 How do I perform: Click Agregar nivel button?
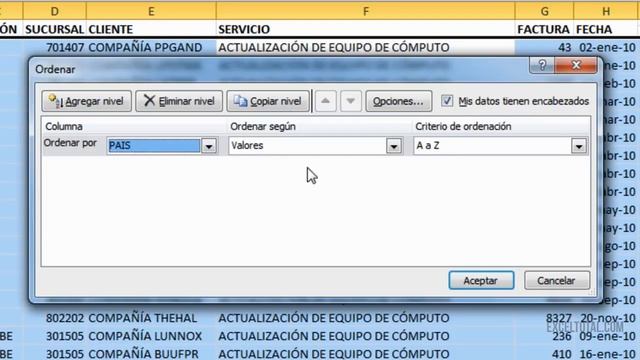click(87, 101)
